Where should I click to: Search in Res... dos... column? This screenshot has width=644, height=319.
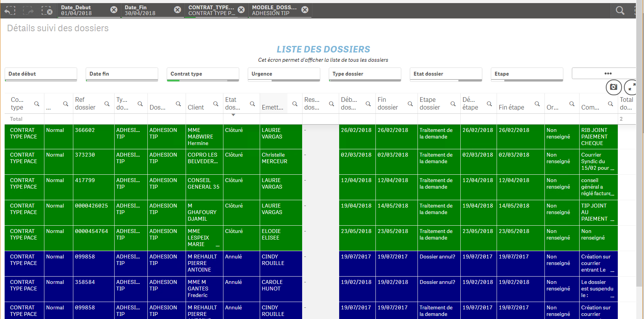[x=331, y=104]
